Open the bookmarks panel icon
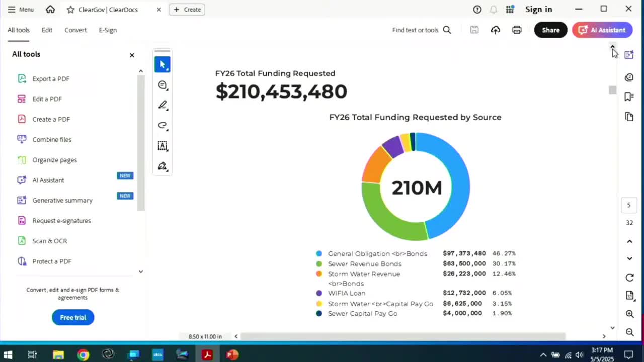The width and height of the screenshot is (644, 362). pyautogui.click(x=629, y=97)
